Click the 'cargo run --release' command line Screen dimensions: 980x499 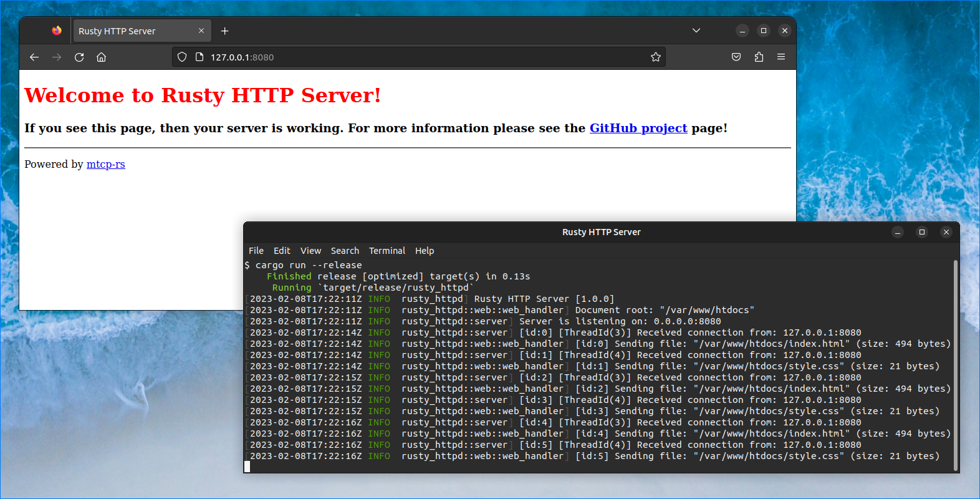pos(309,265)
